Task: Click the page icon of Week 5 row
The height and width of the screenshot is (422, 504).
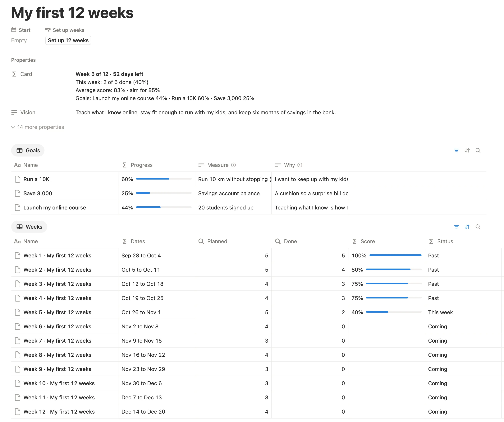Action: coord(17,312)
